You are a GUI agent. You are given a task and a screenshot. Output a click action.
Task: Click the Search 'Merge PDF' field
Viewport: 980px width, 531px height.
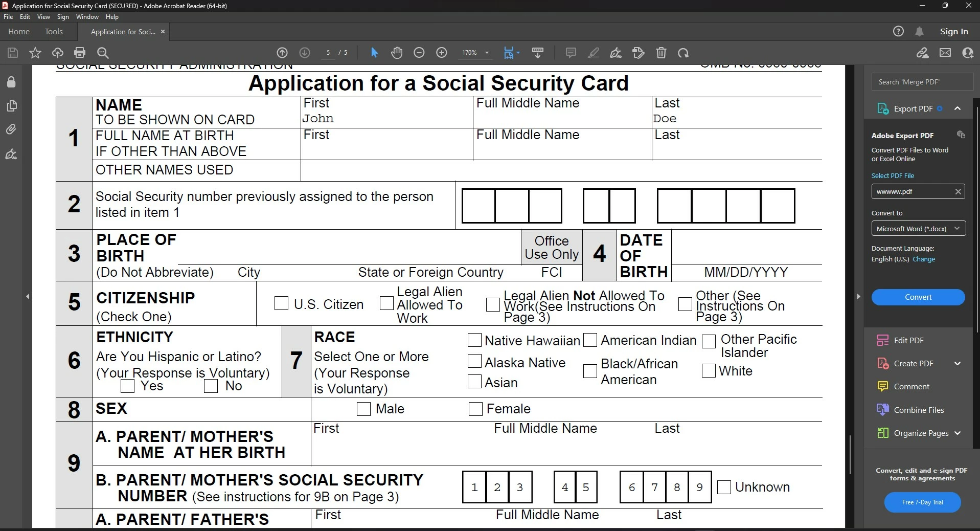[x=922, y=82]
